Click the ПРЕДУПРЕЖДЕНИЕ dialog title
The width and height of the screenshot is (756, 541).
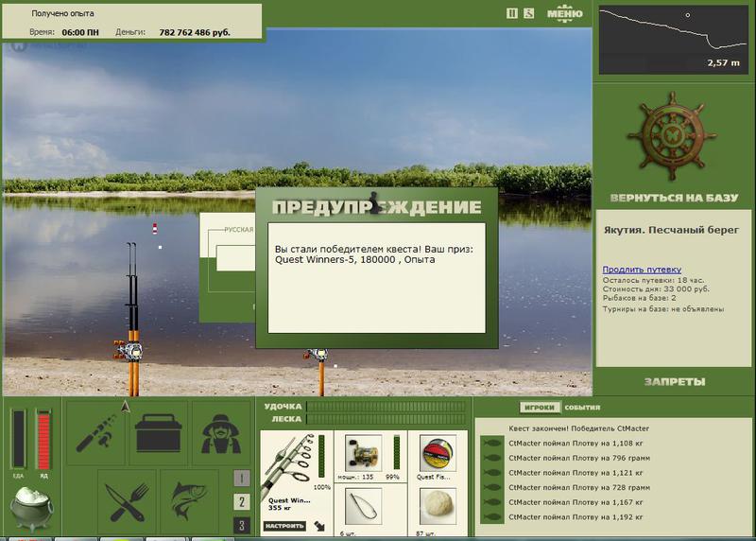(x=376, y=207)
